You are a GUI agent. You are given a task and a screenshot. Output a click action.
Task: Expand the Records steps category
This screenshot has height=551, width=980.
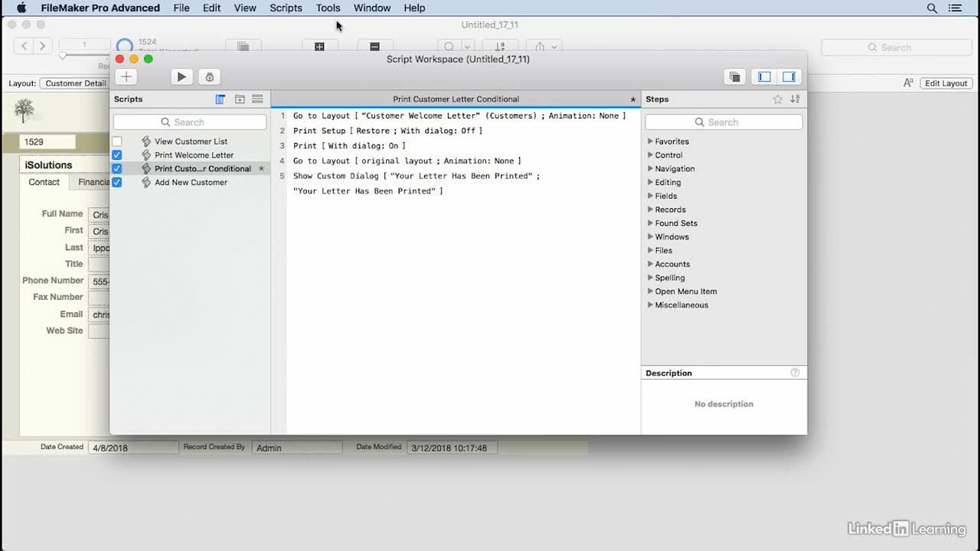click(650, 210)
